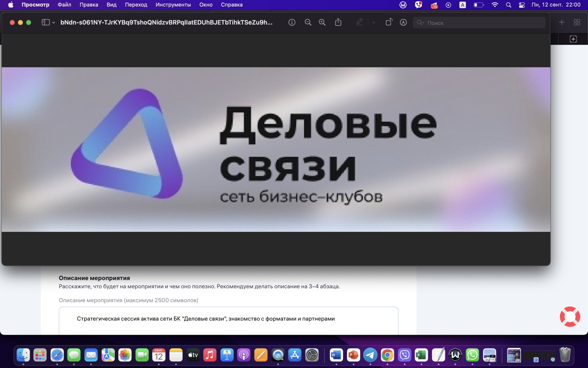Open Spotlight search from the menu bar
This screenshot has height=368, width=588.
(508, 5)
